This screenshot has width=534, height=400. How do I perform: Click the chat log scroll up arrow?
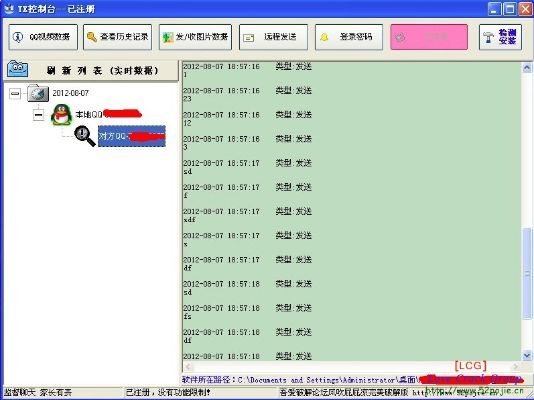(527, 68)
